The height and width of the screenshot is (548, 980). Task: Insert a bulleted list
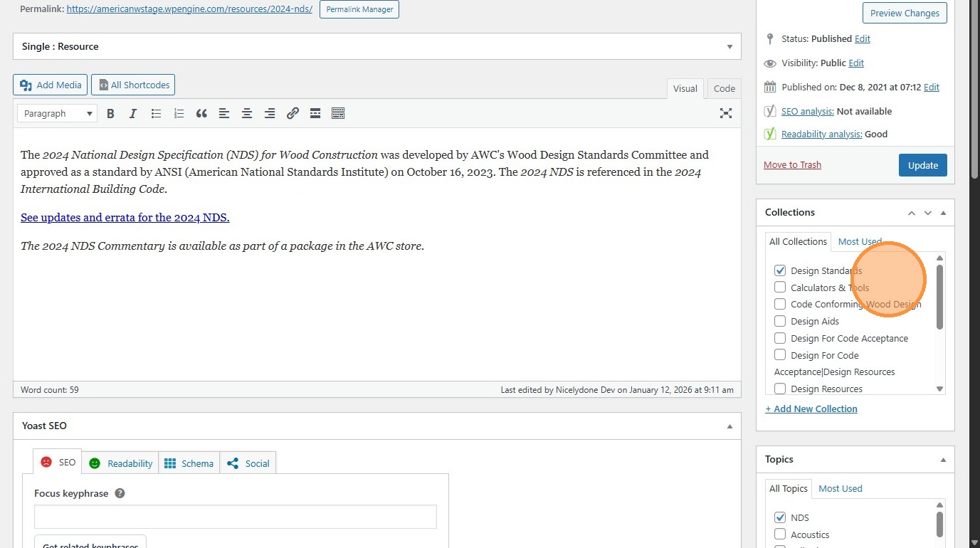pos(156,113)
